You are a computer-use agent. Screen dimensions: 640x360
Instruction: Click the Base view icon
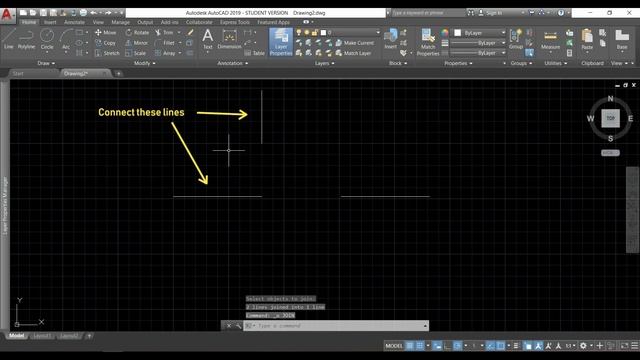tap(622, 40)
